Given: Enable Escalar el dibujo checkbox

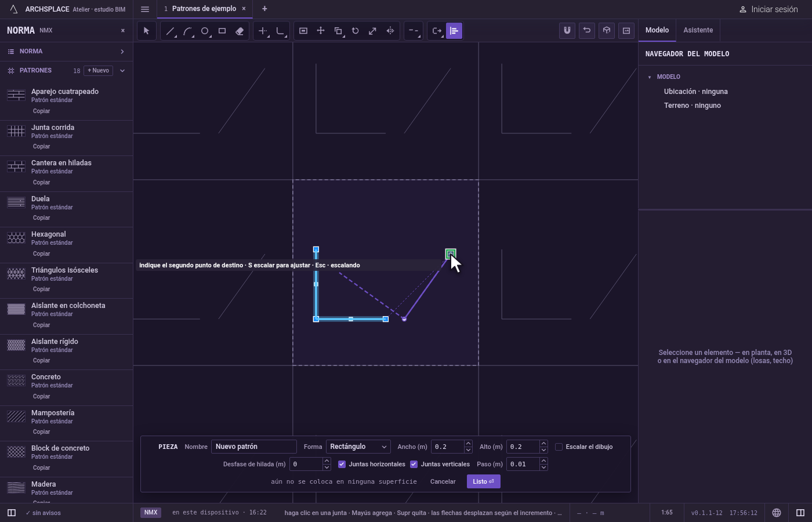Looking at the screenshot, I should click(559, 447).
